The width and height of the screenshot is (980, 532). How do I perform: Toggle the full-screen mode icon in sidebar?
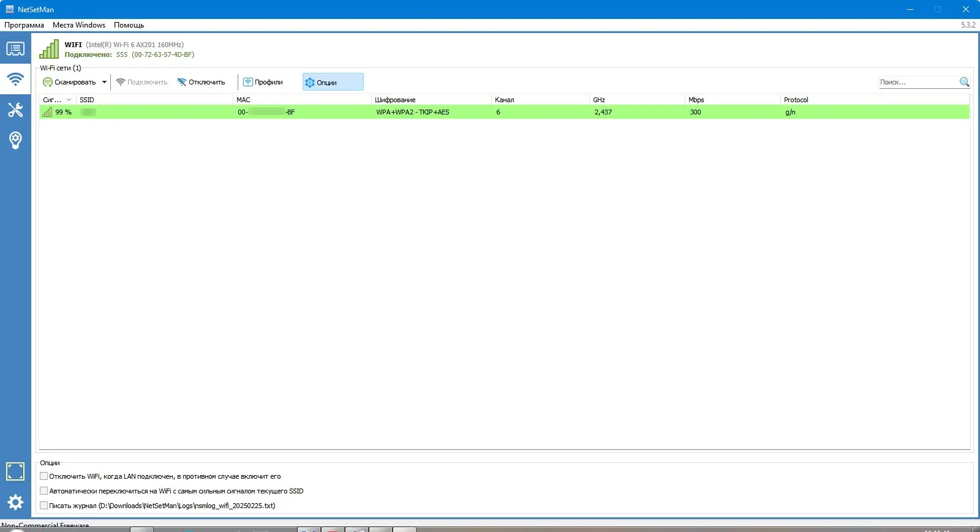click(15, 471)
